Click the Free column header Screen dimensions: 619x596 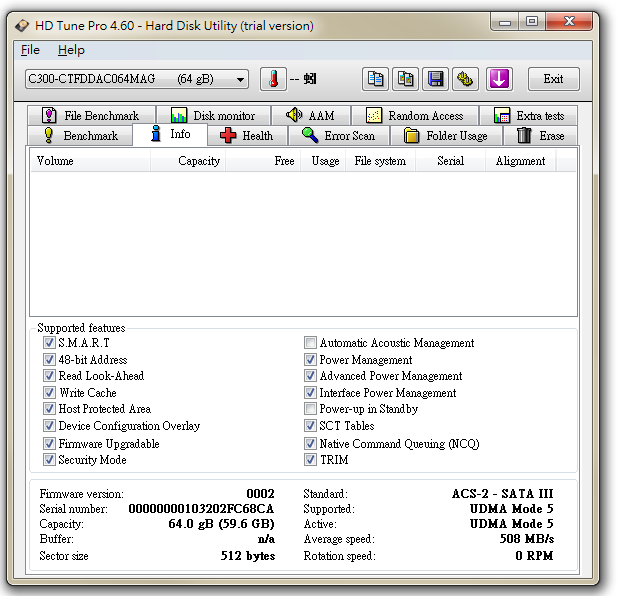263,161
